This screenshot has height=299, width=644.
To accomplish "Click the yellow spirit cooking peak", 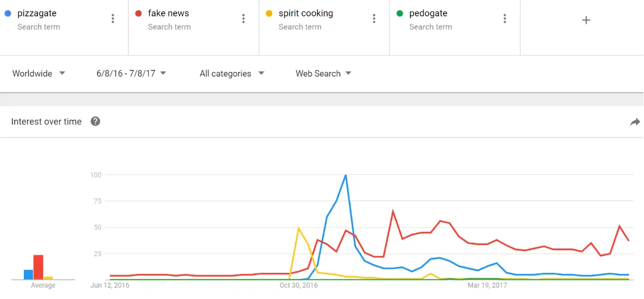I will [299, 228].
